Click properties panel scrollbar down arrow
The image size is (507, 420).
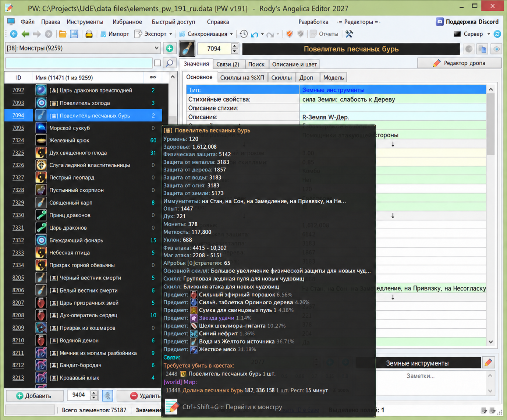(x=490, y=342)
